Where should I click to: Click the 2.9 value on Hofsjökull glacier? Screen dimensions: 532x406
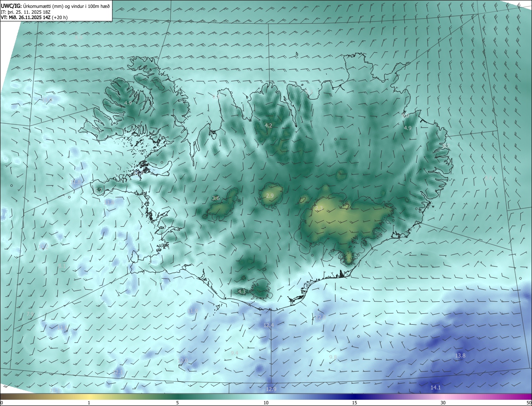[270, 196]
